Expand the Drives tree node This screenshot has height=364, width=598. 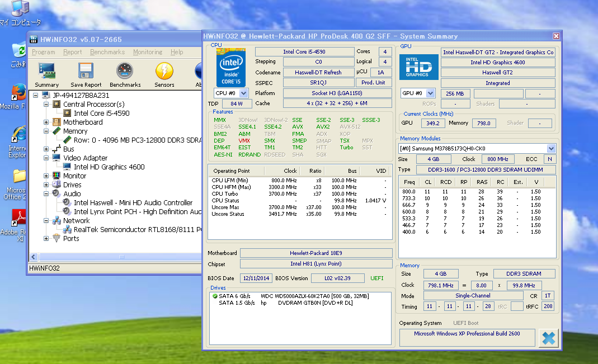click(x=46, y=185)
